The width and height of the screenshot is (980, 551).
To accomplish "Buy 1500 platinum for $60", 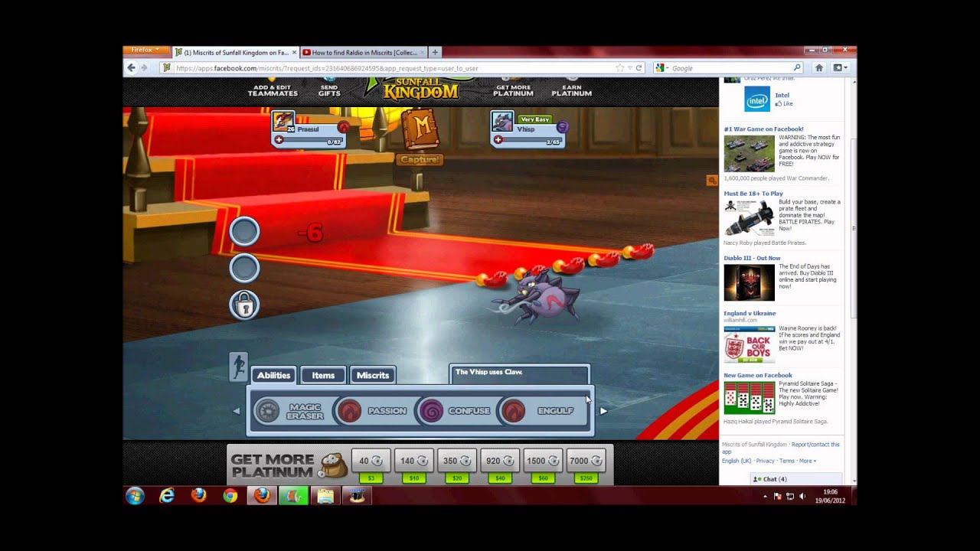I will coord(543,466).
